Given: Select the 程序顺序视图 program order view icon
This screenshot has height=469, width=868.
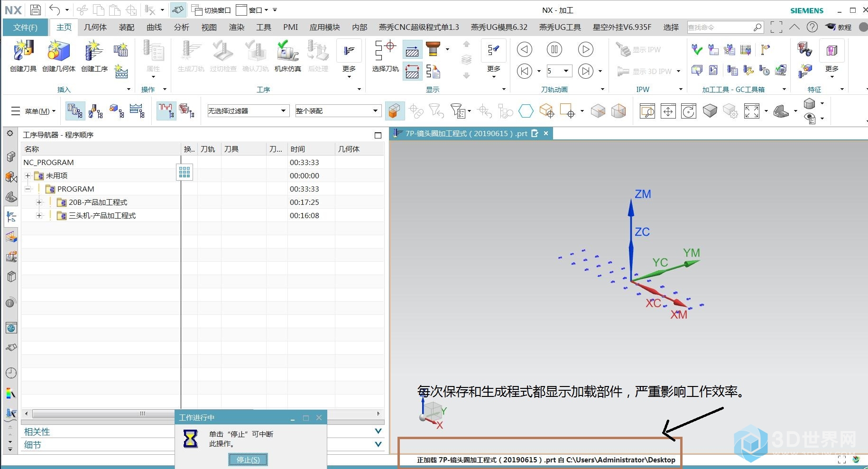Looking at the screenshot, I should 75,110.
